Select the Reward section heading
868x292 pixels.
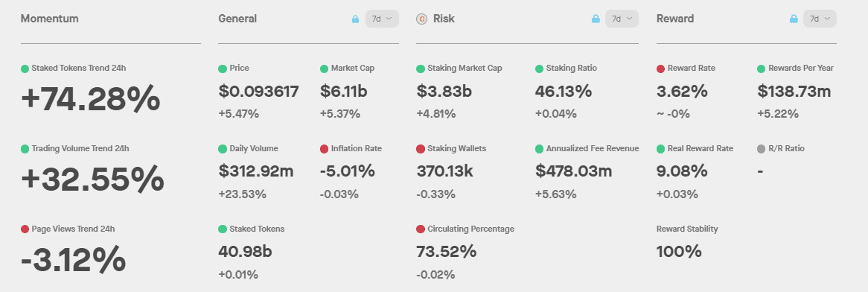click(x=674, y=19)
